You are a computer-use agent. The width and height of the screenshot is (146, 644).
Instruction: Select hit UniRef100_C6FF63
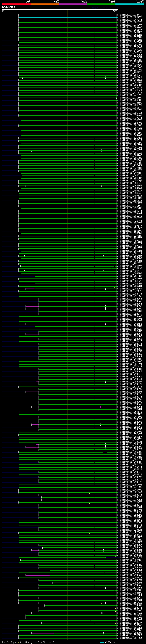[131, 42]
